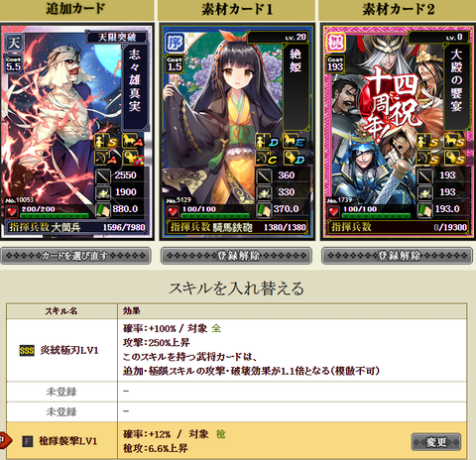The width and height of the screenshot is (476, 460).
Task: Click the helmet defense icon next to 330
Action: click(x=264, y=192)
